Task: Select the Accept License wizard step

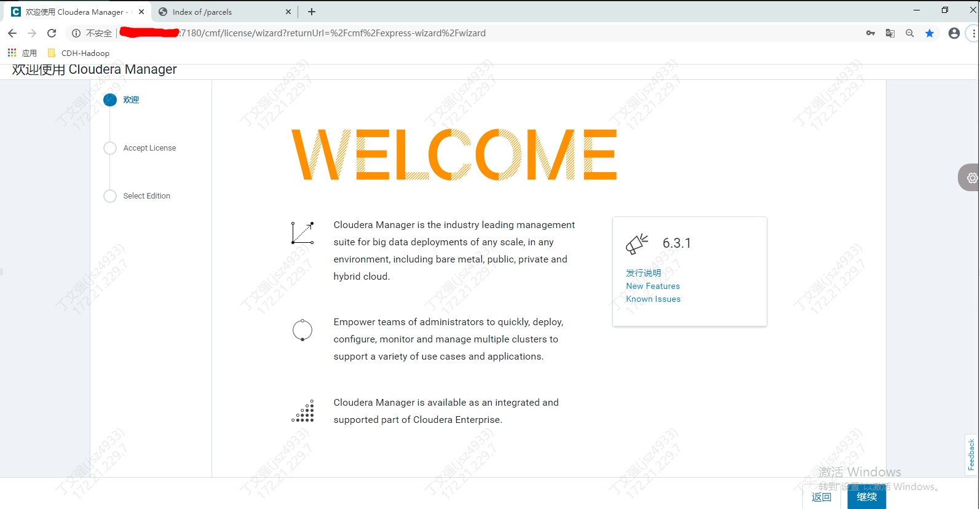Action: pyautogui.click(x=140, y=148)
